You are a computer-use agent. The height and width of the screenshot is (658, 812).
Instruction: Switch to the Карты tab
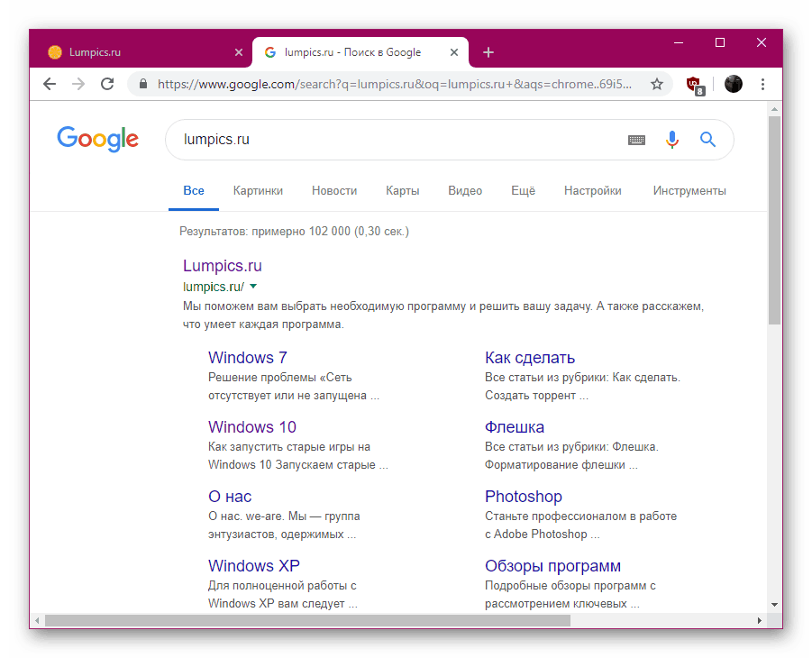click(402, 191)
